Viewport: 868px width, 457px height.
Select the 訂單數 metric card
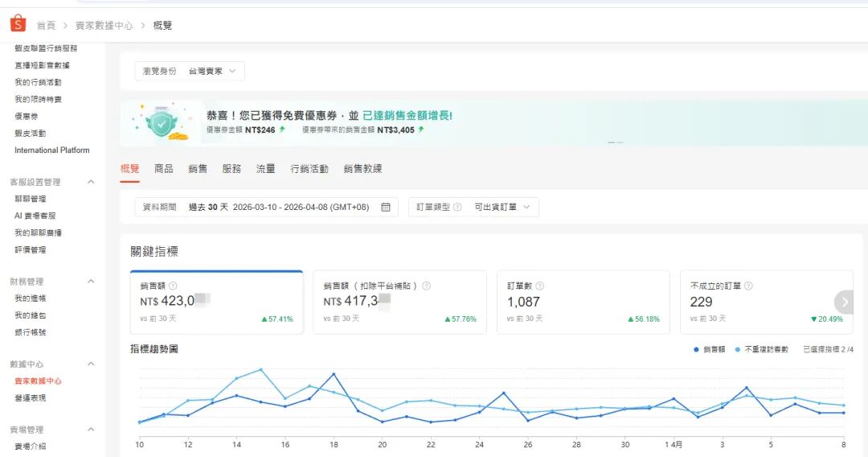coord(583,302)
